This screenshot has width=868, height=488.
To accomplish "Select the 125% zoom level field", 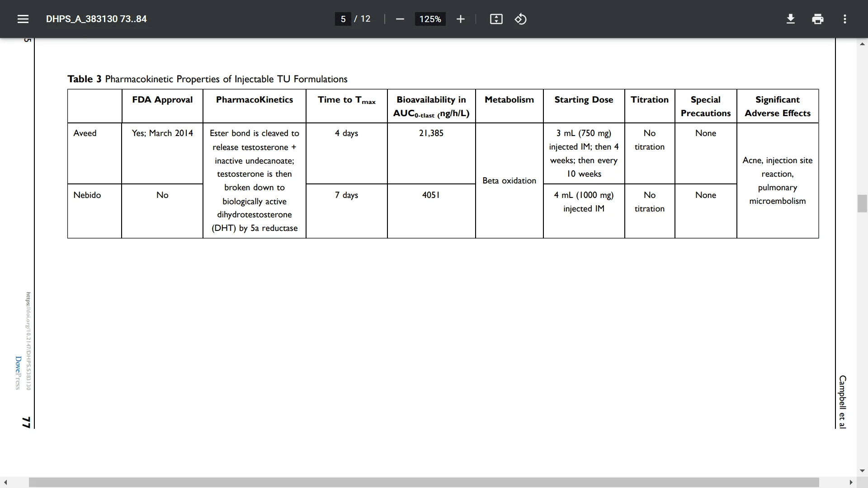I will (x=430, y=19).
